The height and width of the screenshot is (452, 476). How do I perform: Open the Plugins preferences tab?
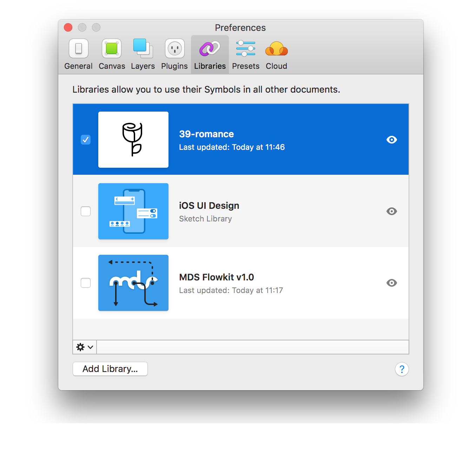click(174, 55)
